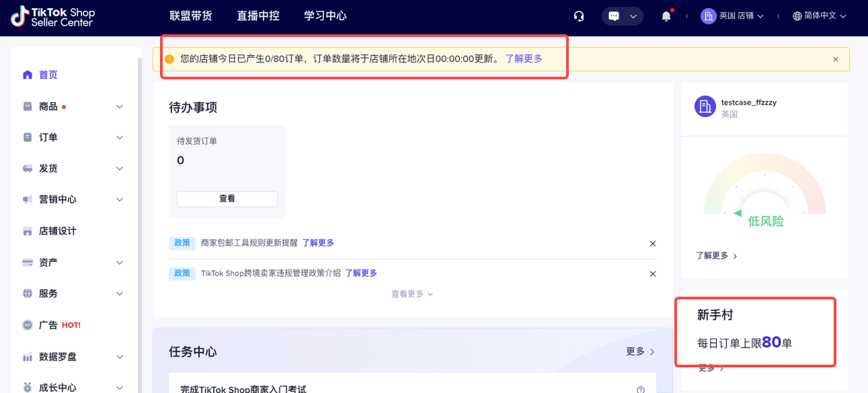Click the 广告 AD icon
This screenshot has height=393, width=868.
(28, 325)
